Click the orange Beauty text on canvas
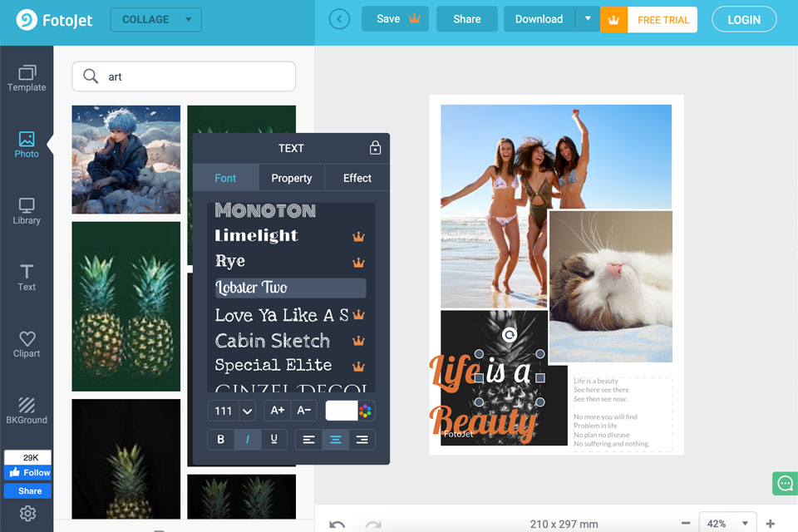This screenshot has height=532, width=798. (x=482, y=423)
